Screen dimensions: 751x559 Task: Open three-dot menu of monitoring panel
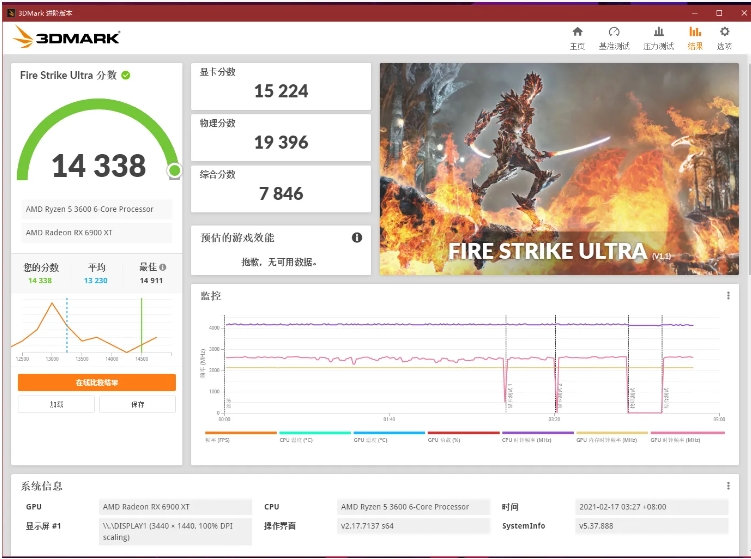tap(728, 296)
